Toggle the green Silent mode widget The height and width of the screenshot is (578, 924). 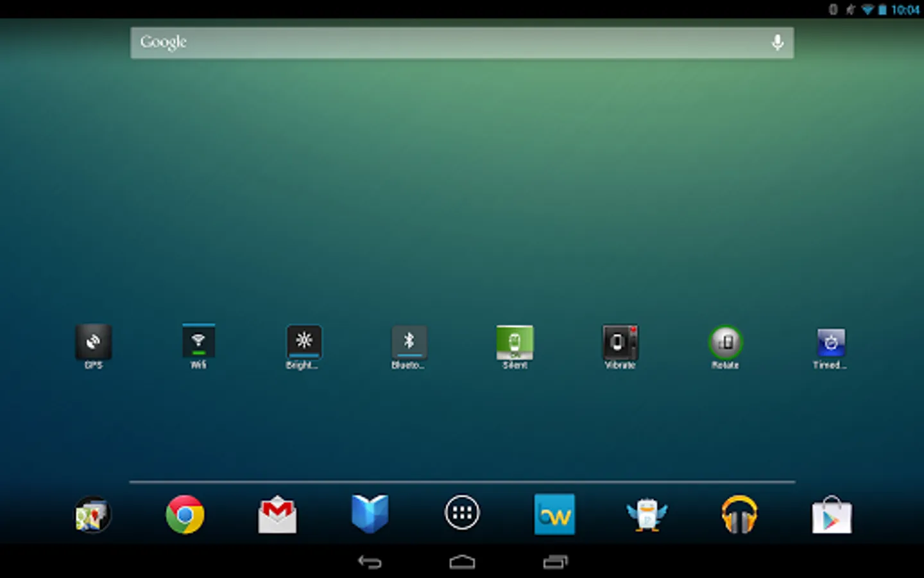pyautogui.click(x=515, y=347)
